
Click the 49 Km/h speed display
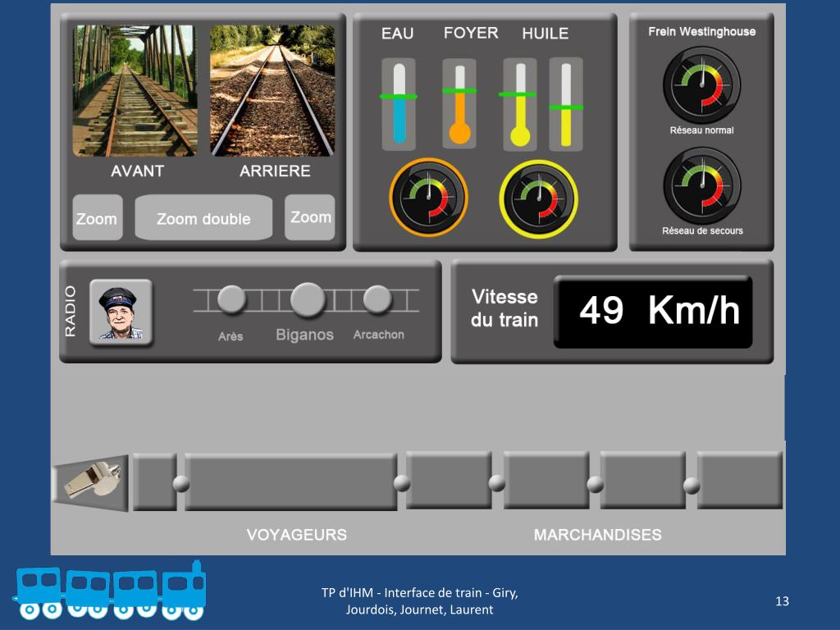[x=653, y=312]
